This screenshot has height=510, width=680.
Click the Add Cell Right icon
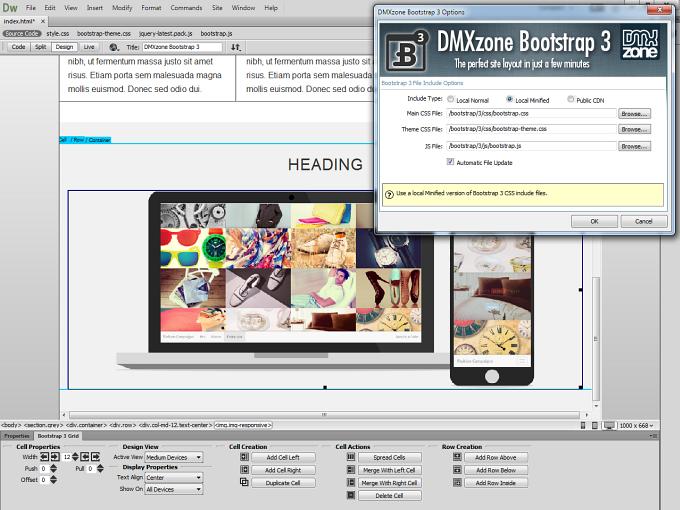[244, 470]
